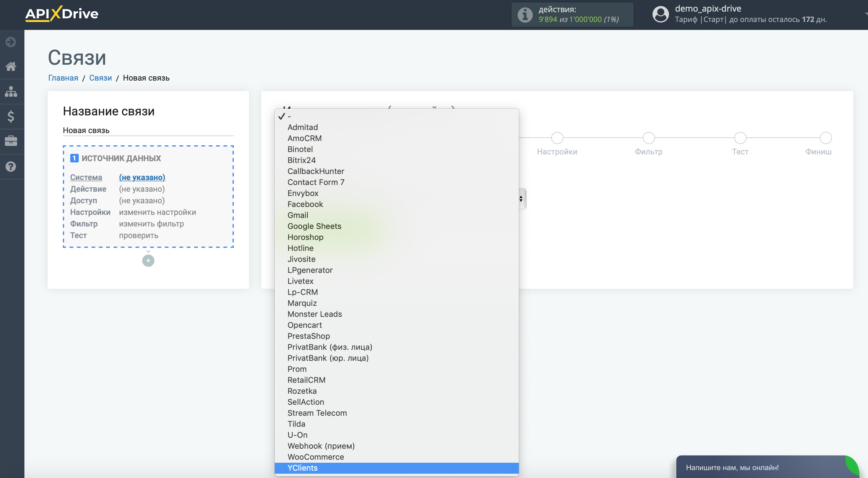The width and height of the screenshot is (868, 478).
Task: Open the home icon in sidebar
Action: [11, 67]
